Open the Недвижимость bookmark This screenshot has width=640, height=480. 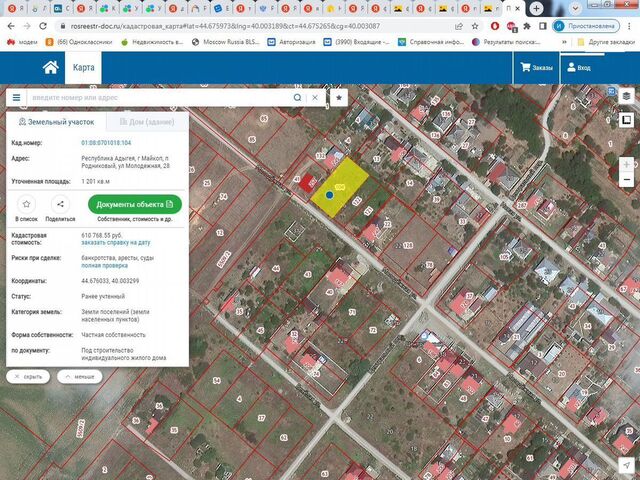[x=152, y=42]
